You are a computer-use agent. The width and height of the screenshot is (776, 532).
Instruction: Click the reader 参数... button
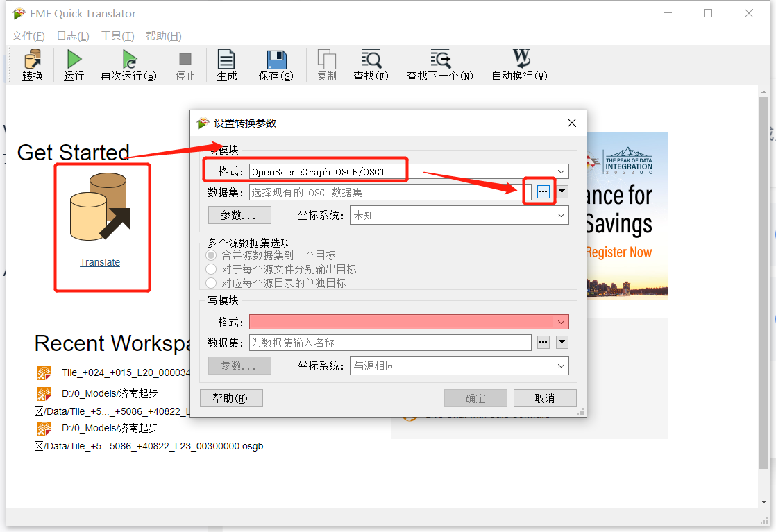(x=239, y=215)
